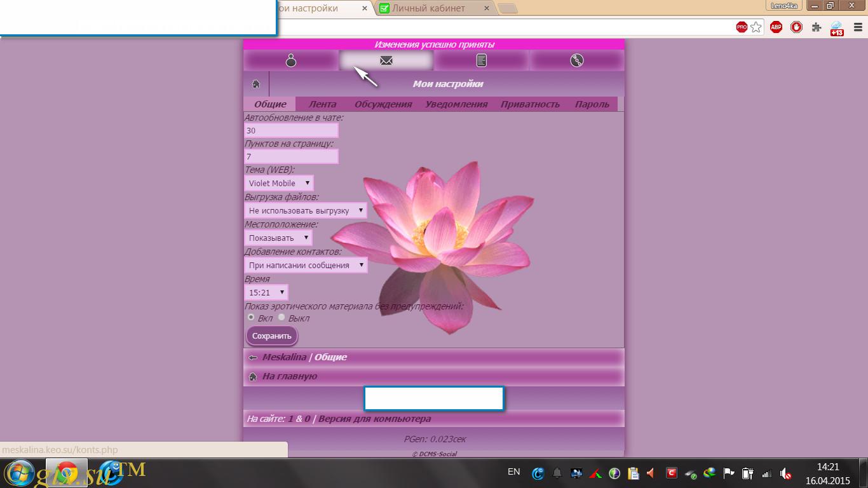Click Версия для компьютера link
Image resolution: width=868 pixels, height=488 pixels.
pos(374,419)
